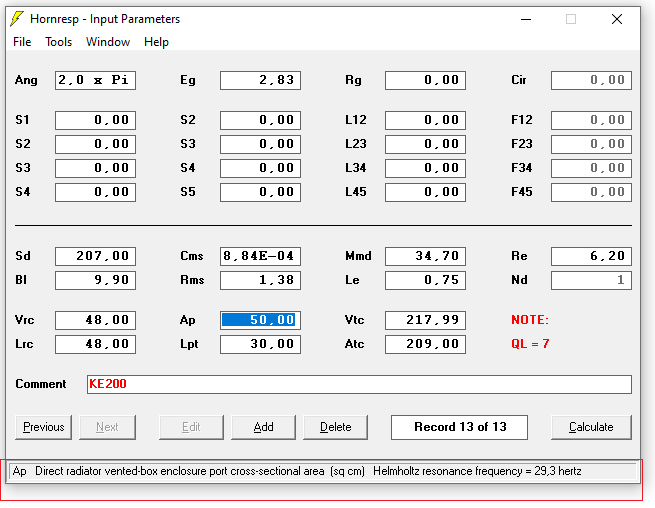
Task: Click the Rg input field
Action: pos(425,80)
